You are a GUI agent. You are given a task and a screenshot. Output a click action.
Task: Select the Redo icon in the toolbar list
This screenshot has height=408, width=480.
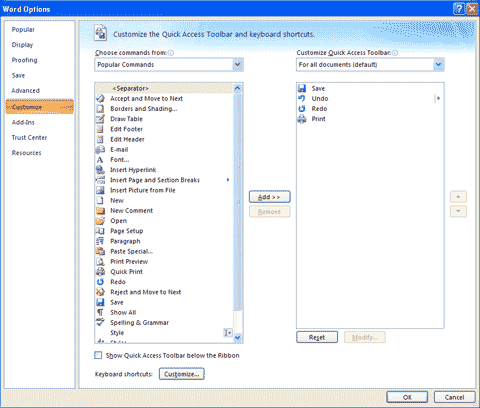coord(302,109)
